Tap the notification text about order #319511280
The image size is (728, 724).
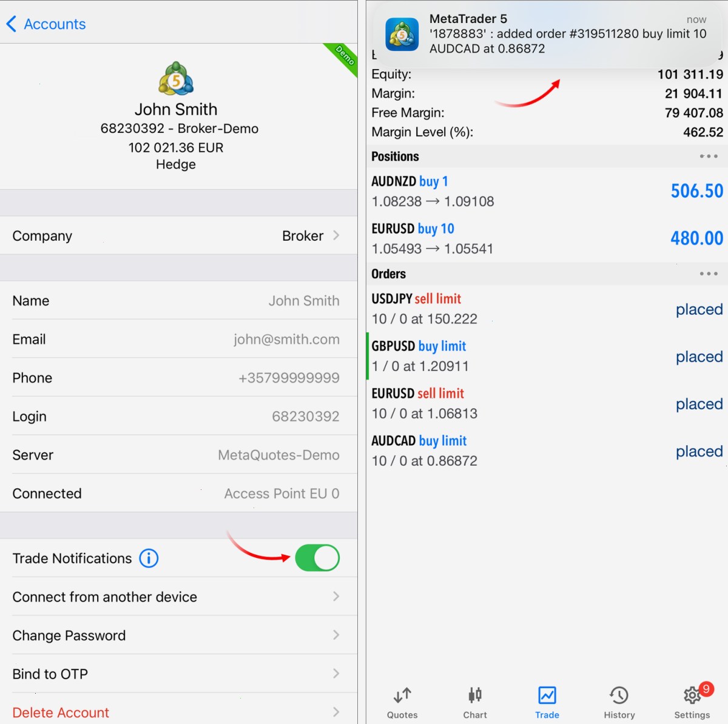pyautogui.click(x=568, y=41)
